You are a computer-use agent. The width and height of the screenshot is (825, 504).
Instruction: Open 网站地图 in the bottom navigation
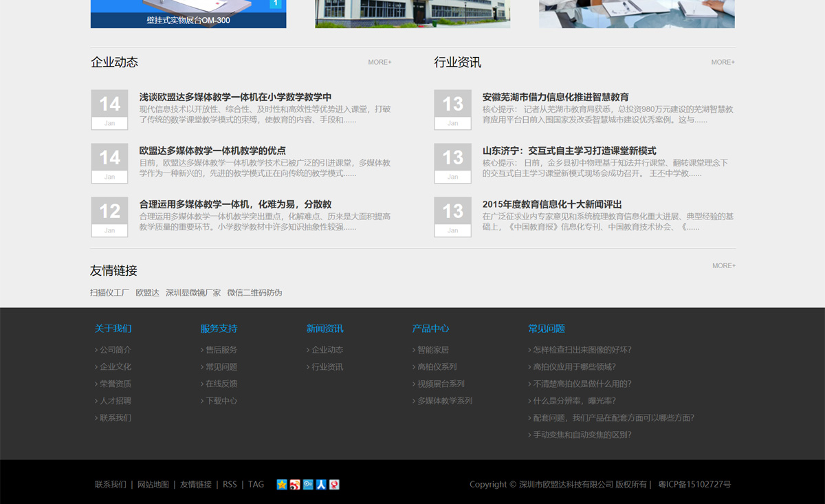tap(153, 484)
